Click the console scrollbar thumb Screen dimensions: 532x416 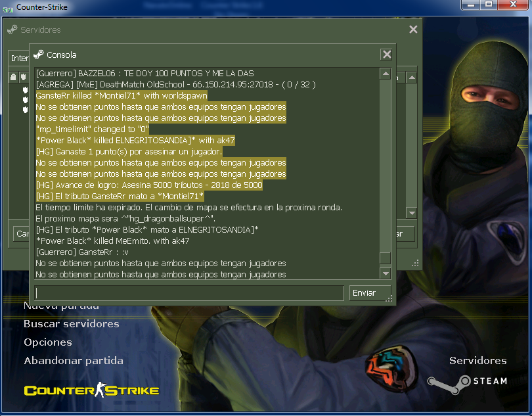385,258
